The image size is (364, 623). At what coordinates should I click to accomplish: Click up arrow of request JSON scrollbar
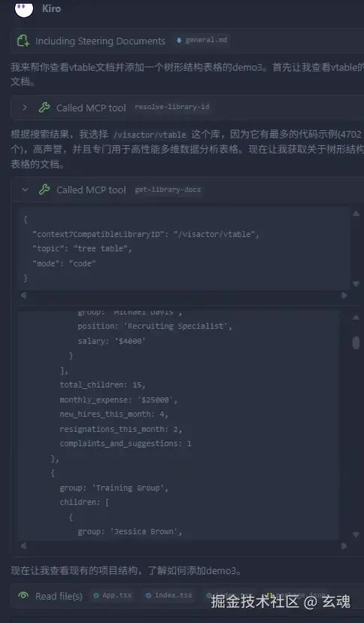356,214
